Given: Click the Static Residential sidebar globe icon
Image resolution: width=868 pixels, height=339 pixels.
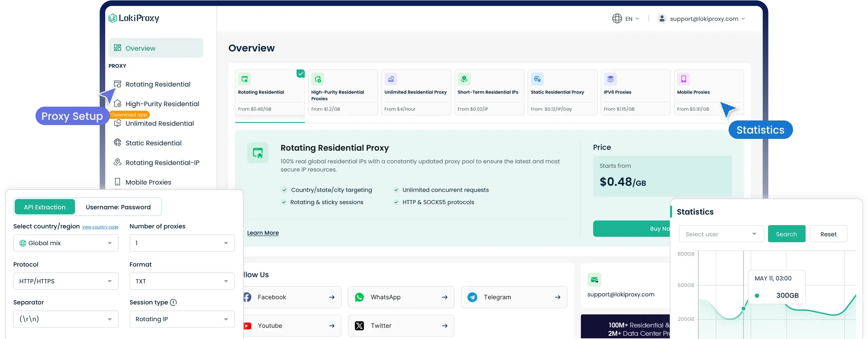Looking at the screenshot, I should click(117, 143).
